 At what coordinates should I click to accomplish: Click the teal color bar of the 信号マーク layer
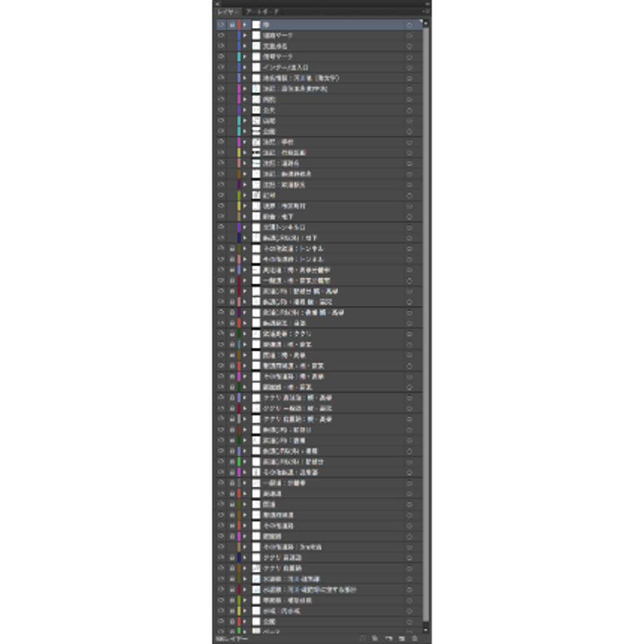pyautogui.click(x=239, y=57)
